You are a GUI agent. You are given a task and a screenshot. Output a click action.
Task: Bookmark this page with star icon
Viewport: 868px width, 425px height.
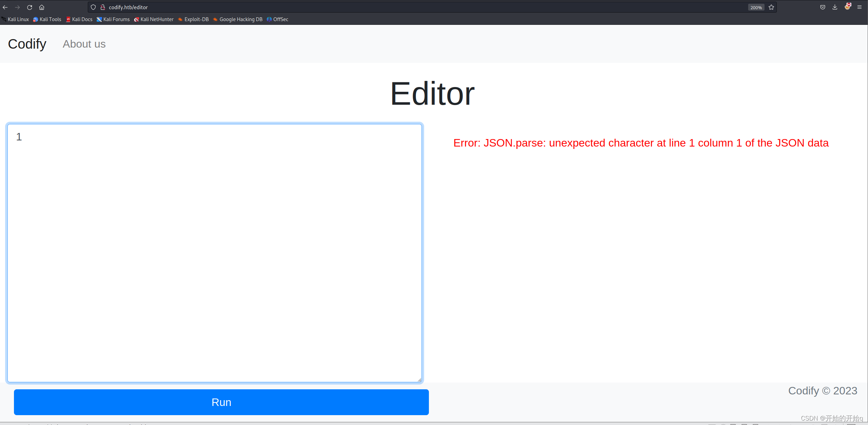click(x=771, y=7)
